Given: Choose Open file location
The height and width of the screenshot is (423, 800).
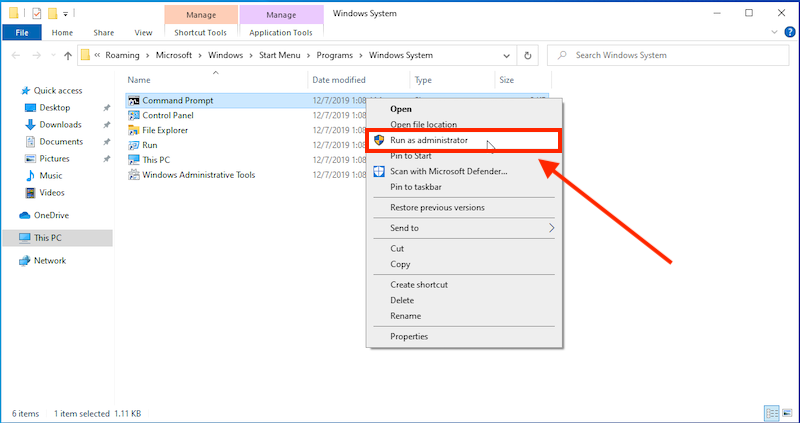Looking at the screenshot, I should pyautogui.click(x=423, y=125).
